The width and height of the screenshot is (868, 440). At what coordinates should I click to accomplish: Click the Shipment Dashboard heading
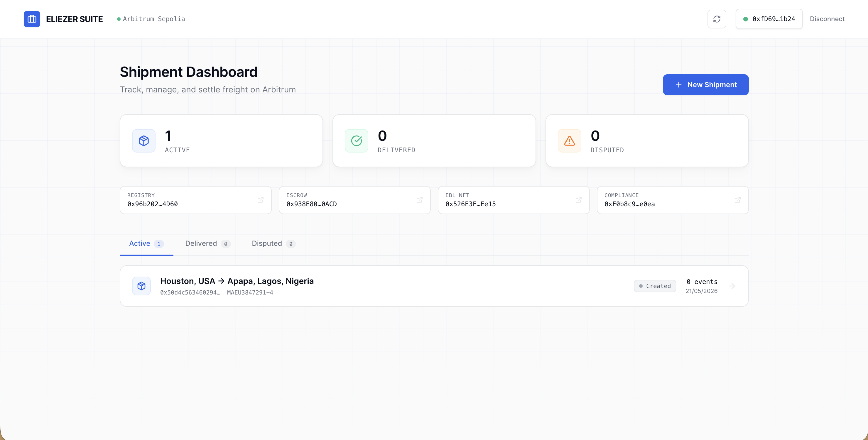(x=189, y=72)
